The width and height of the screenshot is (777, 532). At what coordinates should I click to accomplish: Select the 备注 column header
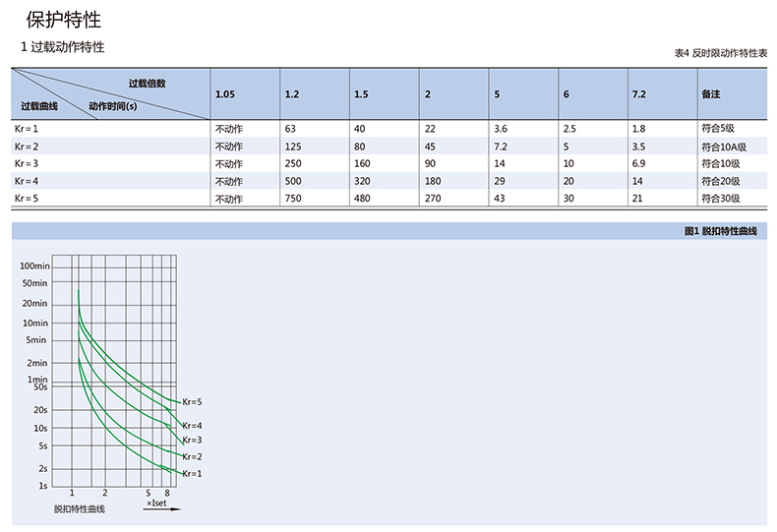click(x=711, y=93)
